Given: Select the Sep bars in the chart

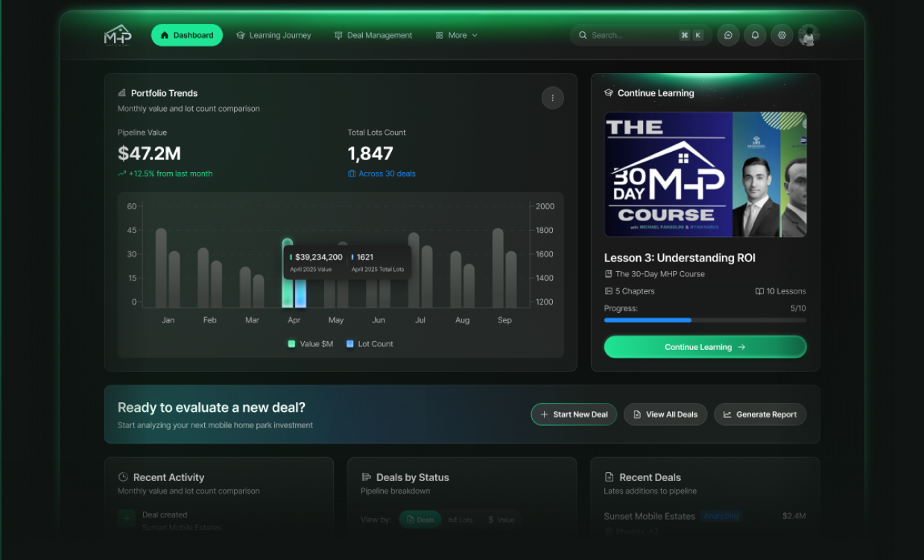Looking at the screenshot, I should [504, 268].
